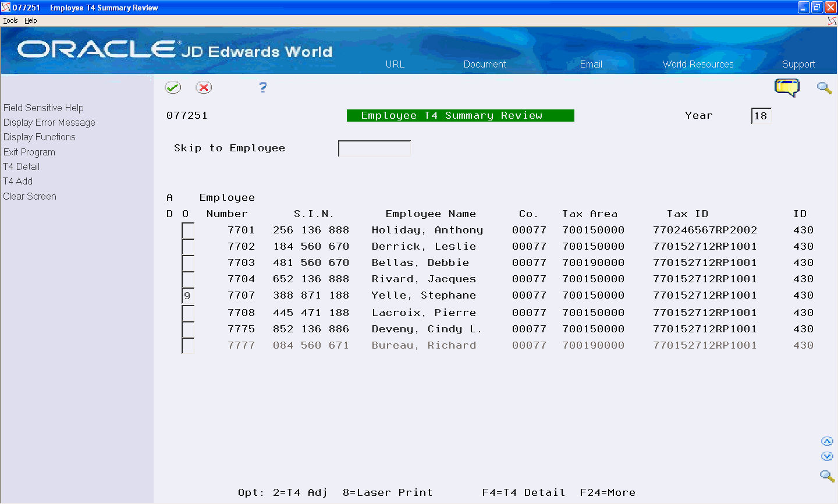Open the Document link in header
The width and height of the screenshot is (838, 504).
[x=485, y=64]
